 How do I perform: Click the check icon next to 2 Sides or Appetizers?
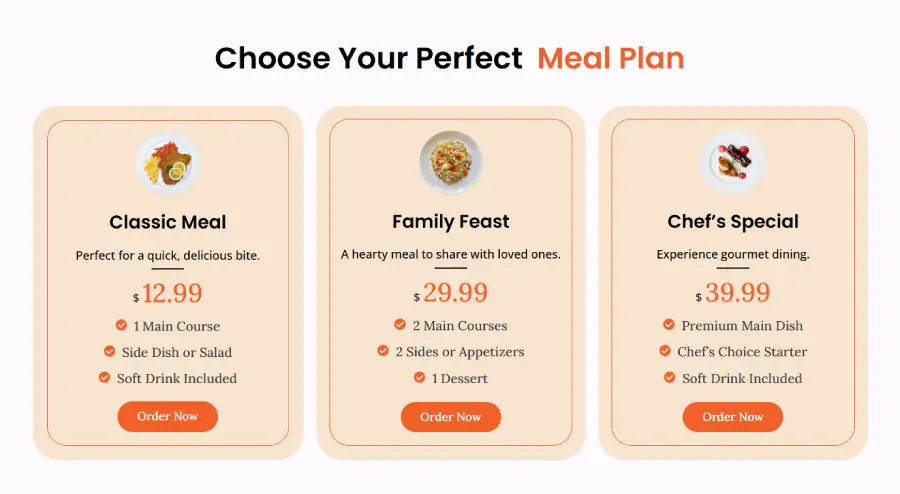[383, 351]
